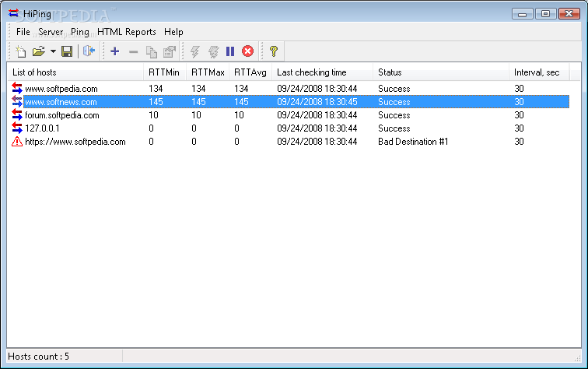Viewport: 588px width, 369px height.
Task: Click the arrows icon beside forum.softpedia.com
Action: click(x=17, y=114)
